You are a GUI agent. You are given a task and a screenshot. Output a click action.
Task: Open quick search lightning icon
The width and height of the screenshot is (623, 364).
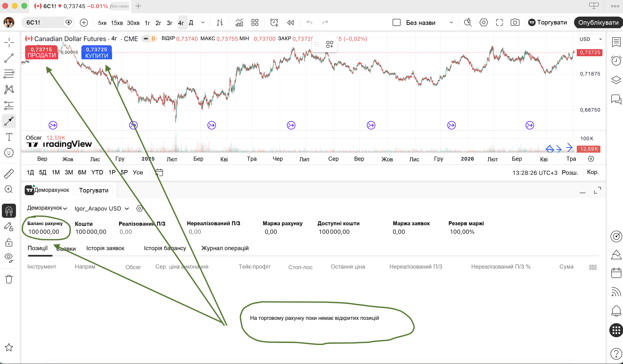468,22
